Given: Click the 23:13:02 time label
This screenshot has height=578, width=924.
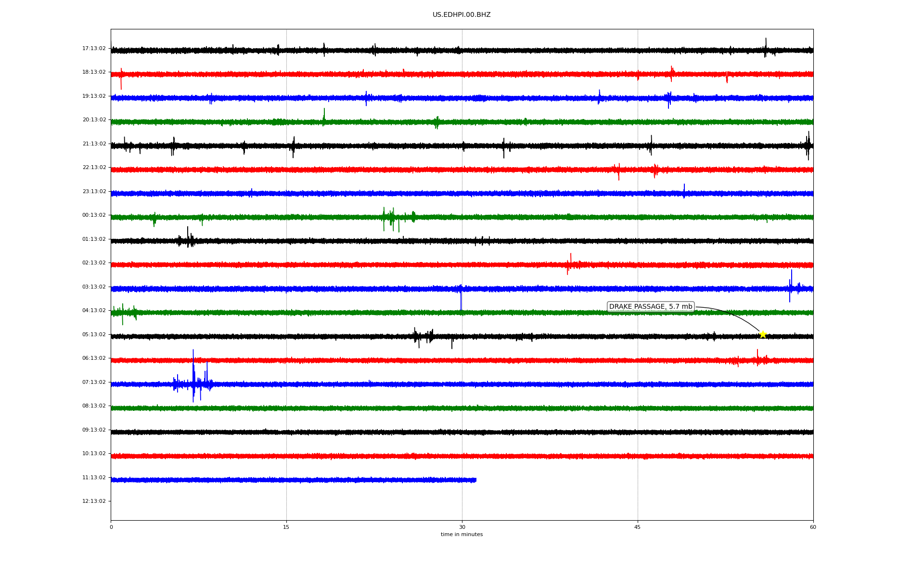Looking at the screenshot, I should 94,191.
